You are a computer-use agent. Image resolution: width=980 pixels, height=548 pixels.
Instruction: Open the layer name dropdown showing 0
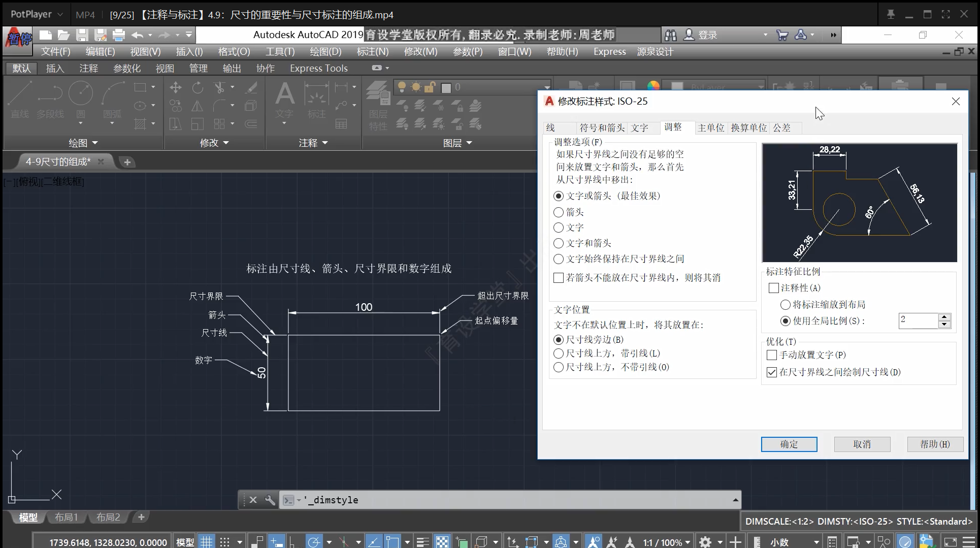point(546,87)
